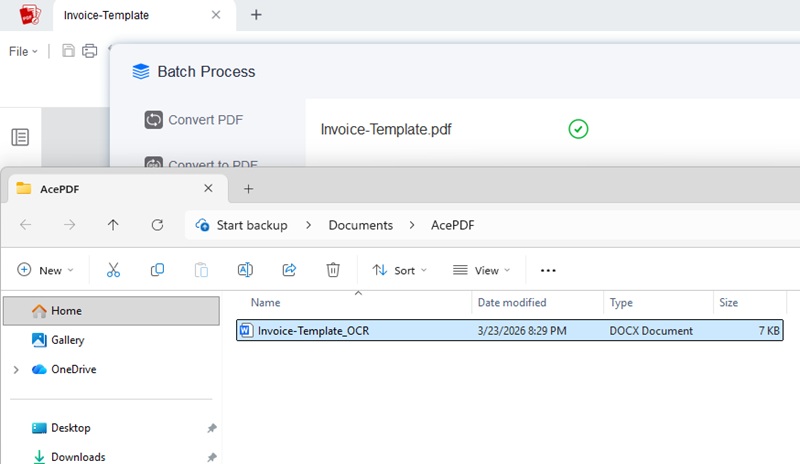Screen dimensions: 800x464
Task: Close the Invoice-Template tab in AcePDF
Action: [x=216, y=15]
